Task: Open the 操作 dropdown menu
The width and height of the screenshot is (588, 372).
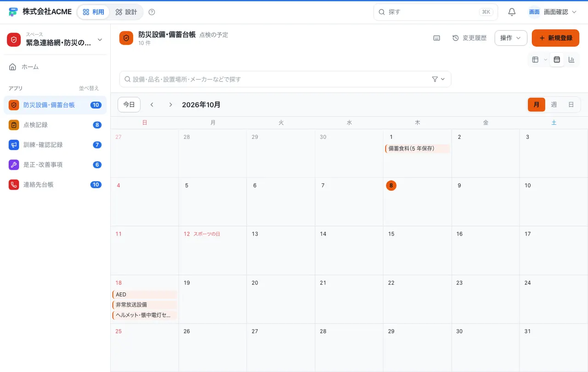Action: [511, 38]
